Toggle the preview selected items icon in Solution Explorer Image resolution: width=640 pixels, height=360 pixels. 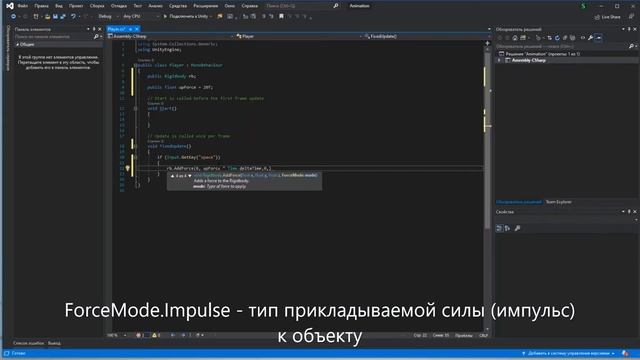pos(599,38)
